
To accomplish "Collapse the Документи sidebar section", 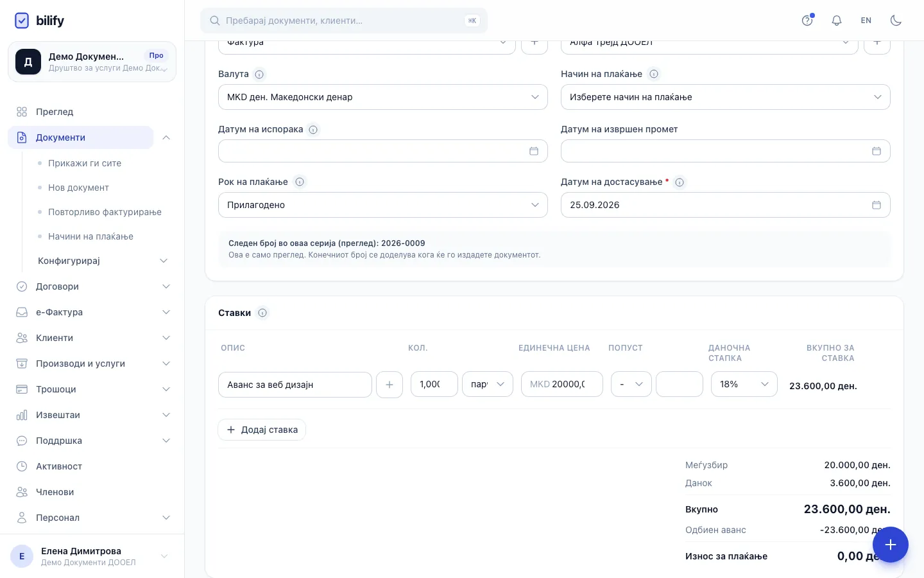I will pyautogui.click(x=166, y=137).
